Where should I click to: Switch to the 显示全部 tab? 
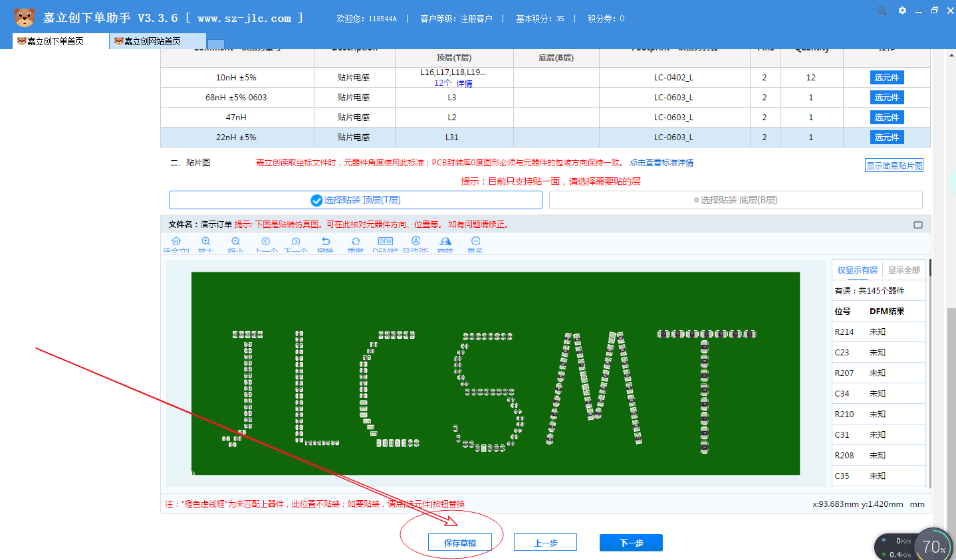click(903, 270)
